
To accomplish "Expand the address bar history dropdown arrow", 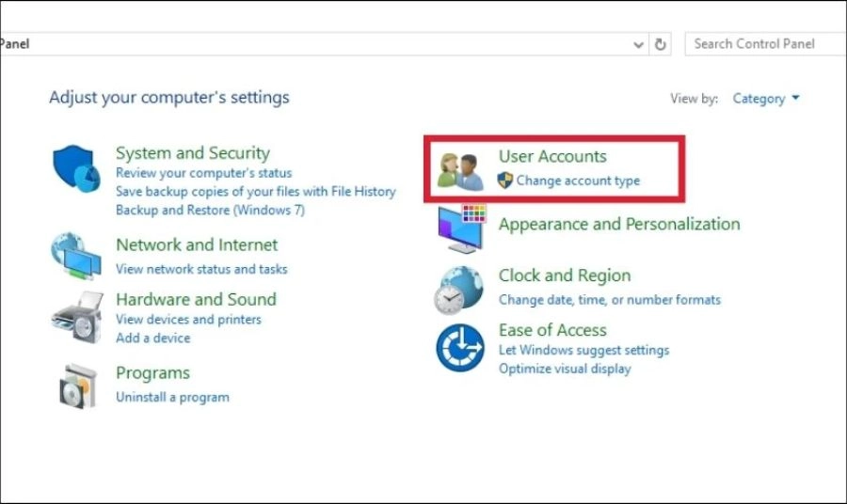I will 639,44.
